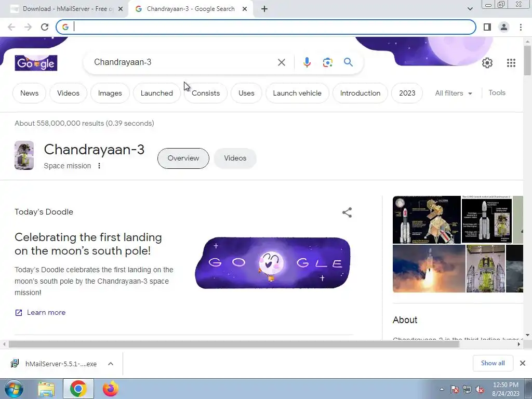Filter results by News
532x399 pixels.
pyautogui.click(x=29, y=93)
